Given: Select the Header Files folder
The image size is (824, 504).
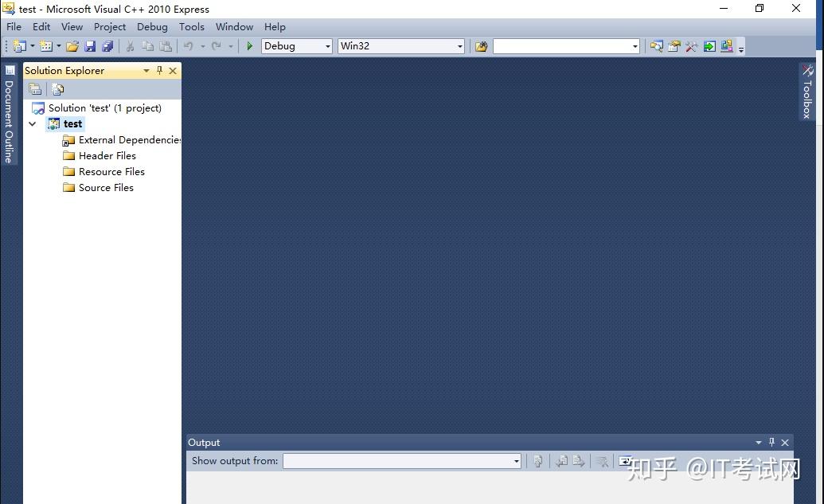Looking at the screenshot, I should coord(105,155).
